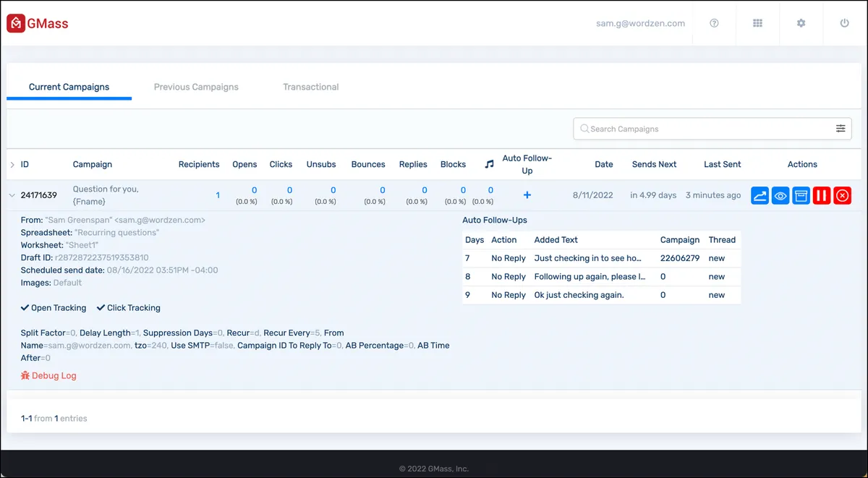The height and width of the screenshot is (478, 868).
Task: Click campaign name Question for you
Action: pos(106,195)
